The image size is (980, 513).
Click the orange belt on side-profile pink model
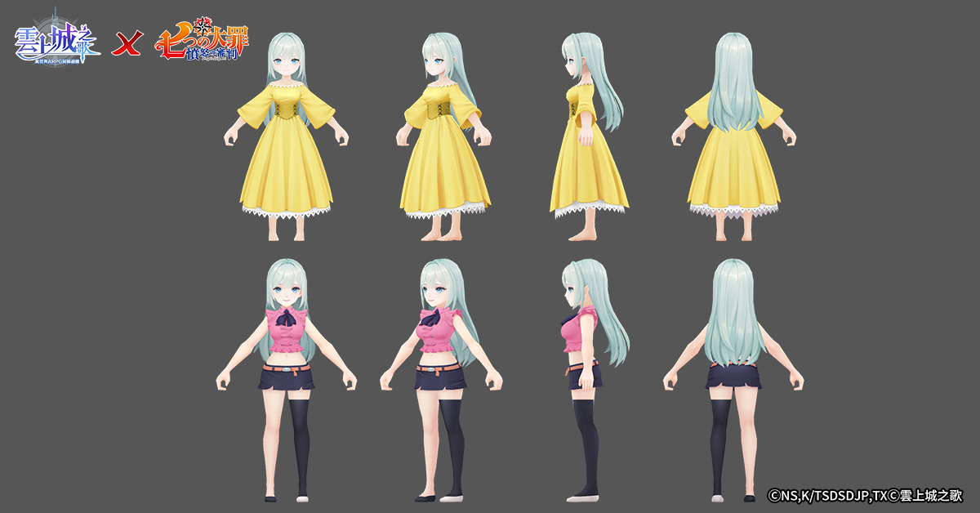(x=581, y=368)
